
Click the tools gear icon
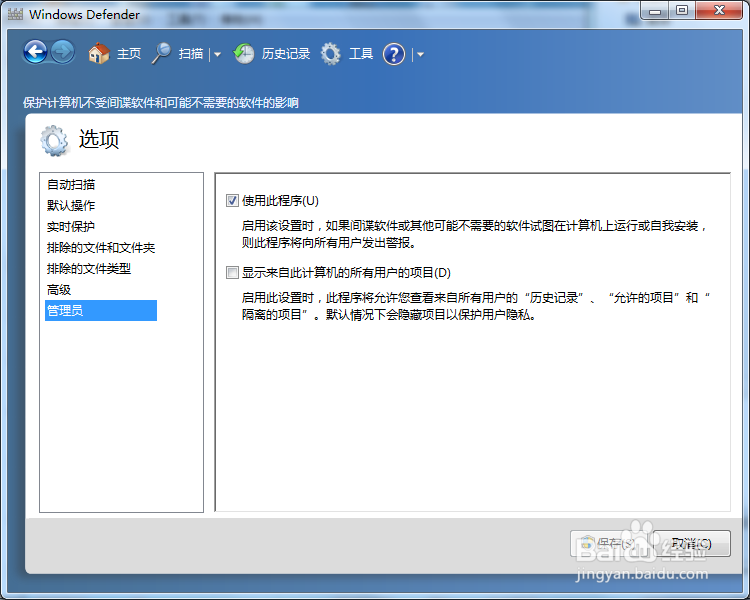pos(331,54)
